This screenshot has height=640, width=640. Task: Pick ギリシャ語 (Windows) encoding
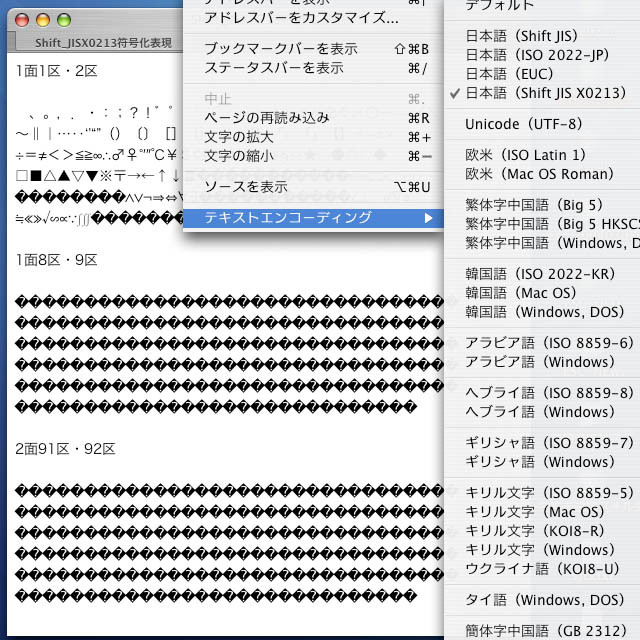pyautogui.click(x=542, y=462)
